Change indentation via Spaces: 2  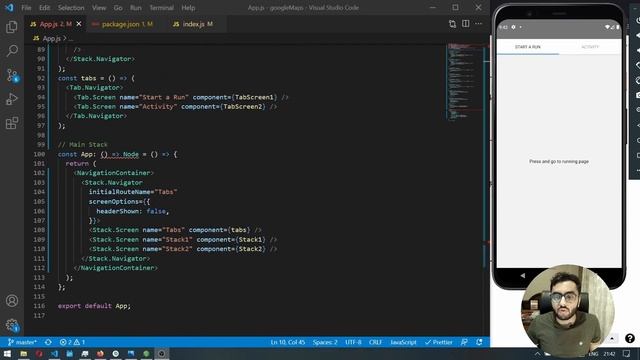[x=325, y=342]
